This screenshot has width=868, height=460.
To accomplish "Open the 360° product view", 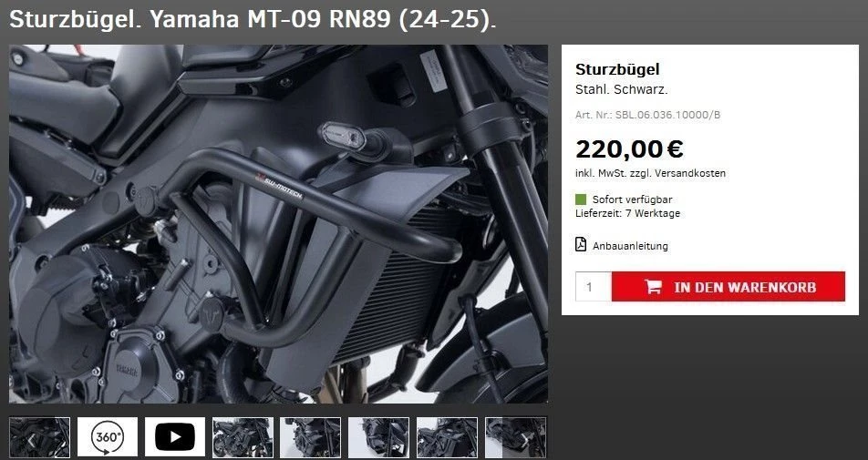I will (108, 437).
